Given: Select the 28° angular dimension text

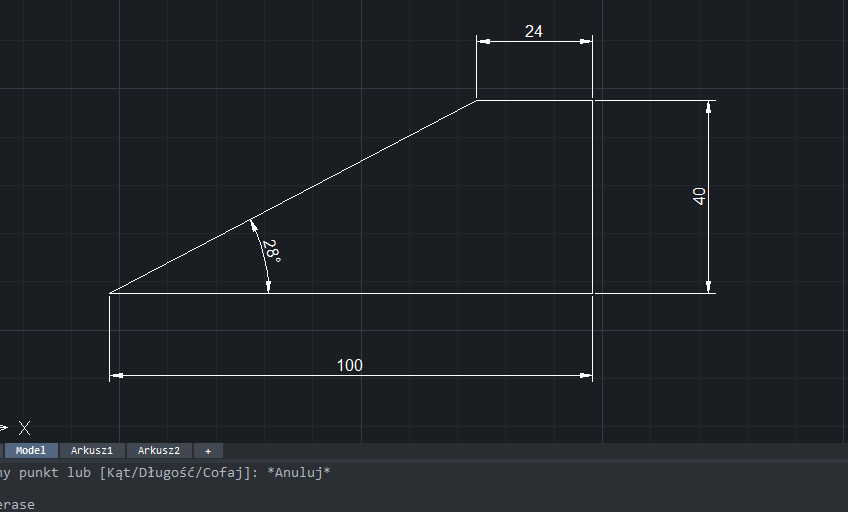Looking at the screenshot, I should (x=271, y=251).
